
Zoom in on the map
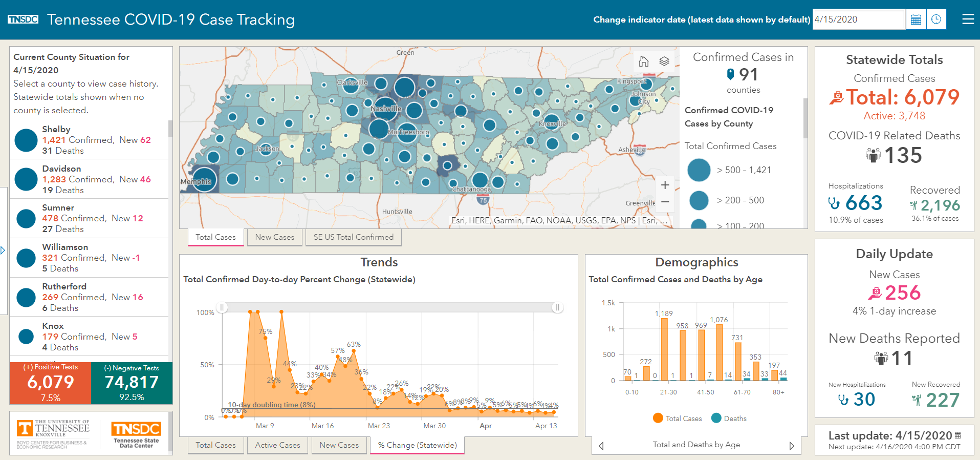(x=665, y=185)
